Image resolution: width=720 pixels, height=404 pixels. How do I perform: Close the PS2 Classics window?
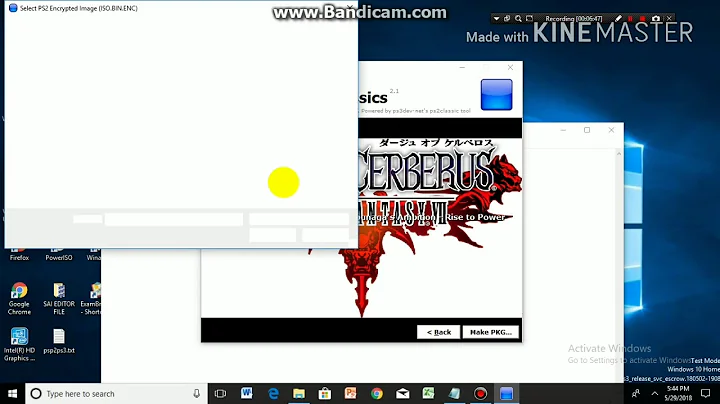[x=510, y=67]
